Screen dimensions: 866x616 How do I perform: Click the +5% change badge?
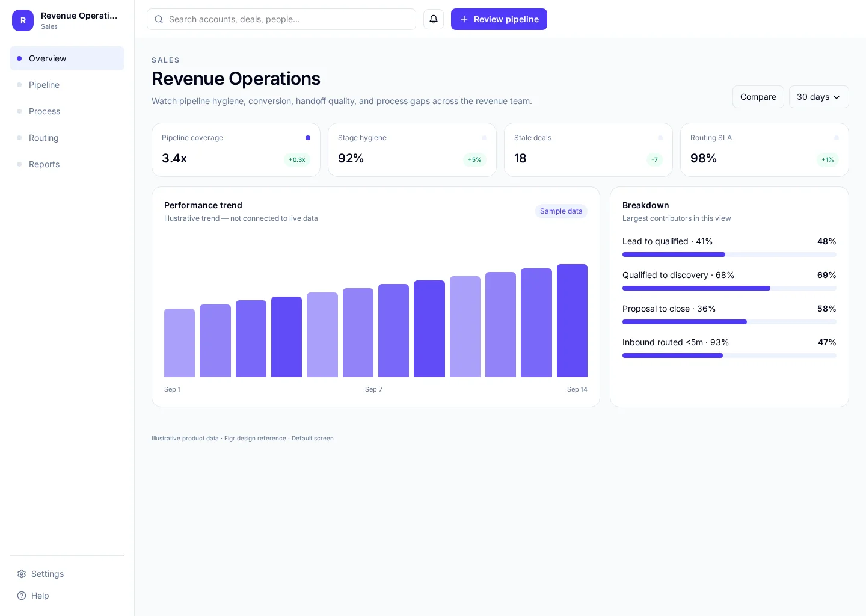(x=474, y=159)
